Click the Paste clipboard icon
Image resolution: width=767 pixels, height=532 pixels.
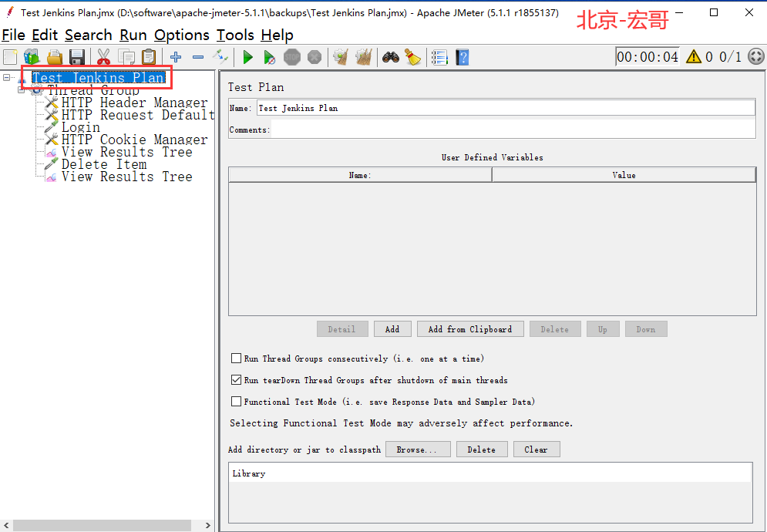click(149, 57)
